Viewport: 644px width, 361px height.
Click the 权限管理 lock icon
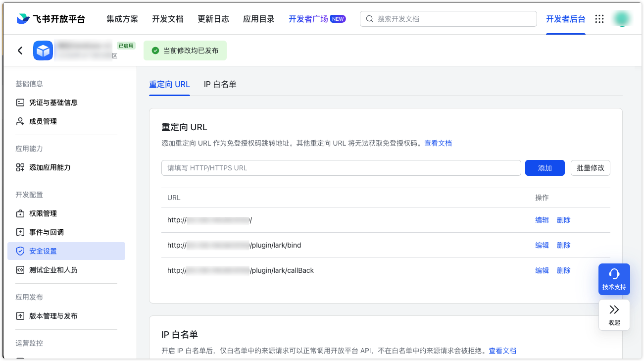tap(20, 213)
